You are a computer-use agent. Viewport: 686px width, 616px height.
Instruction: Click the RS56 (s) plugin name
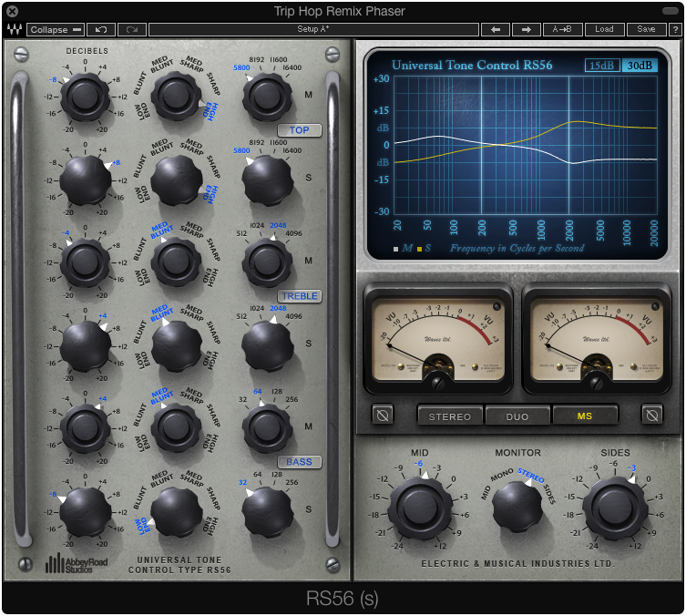coord(343,599)
